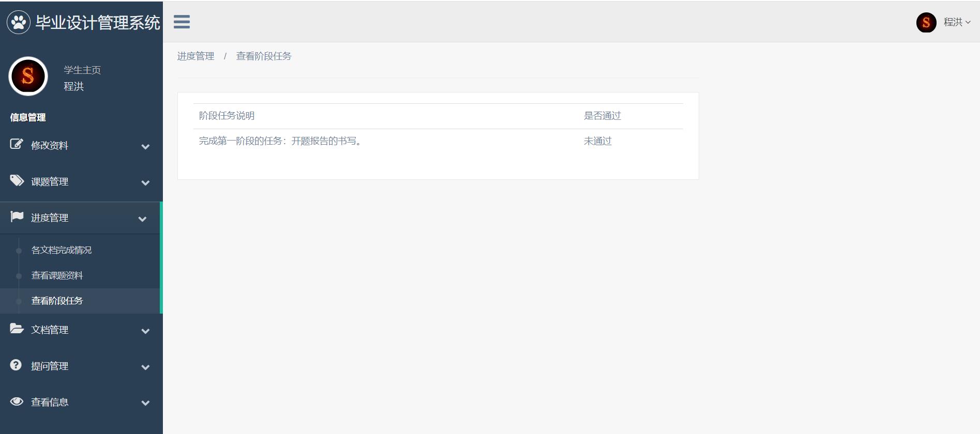Open 课题管理 menu

pos(81,182)
